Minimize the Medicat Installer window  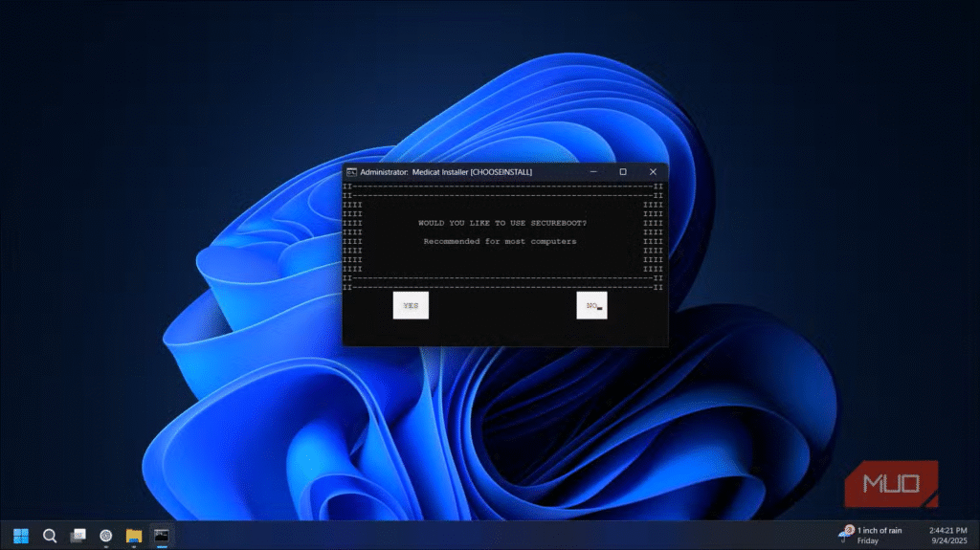click(593, 172)
